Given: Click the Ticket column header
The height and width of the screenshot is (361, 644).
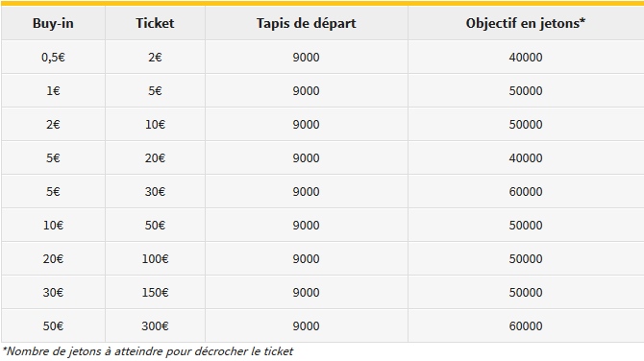Looking at the screenshot, I should pos(155,23).
